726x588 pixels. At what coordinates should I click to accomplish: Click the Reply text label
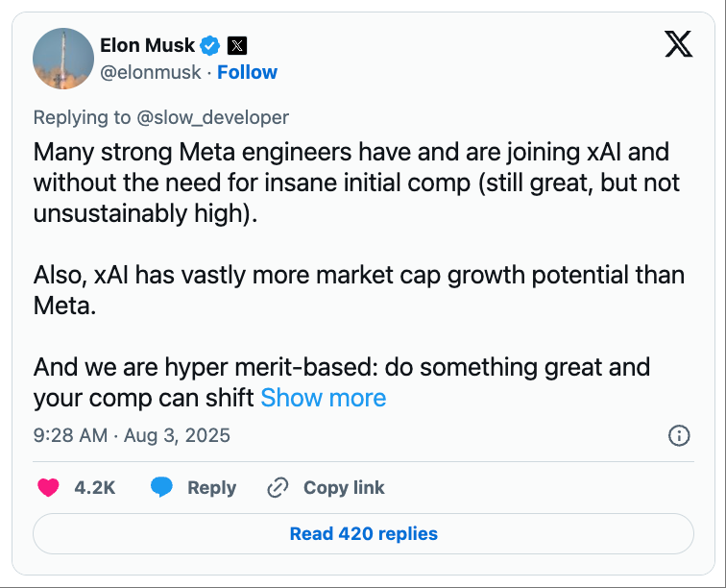[211, 488]
